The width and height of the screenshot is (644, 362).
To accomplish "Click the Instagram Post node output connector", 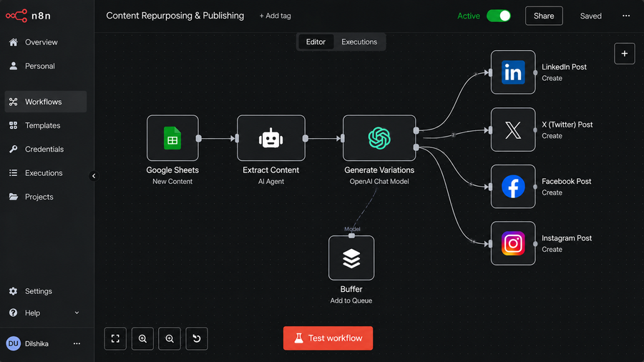I will pos(535,244).
